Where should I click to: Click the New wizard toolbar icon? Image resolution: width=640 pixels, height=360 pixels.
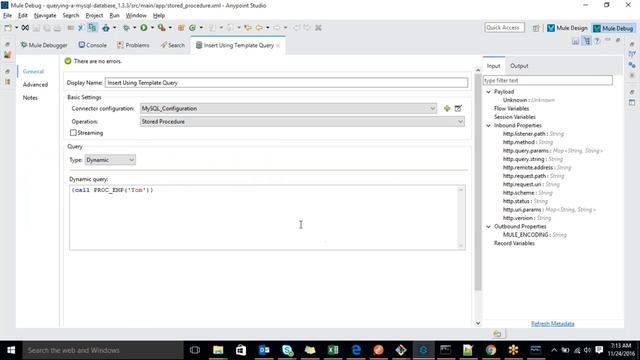pos(8,28)
